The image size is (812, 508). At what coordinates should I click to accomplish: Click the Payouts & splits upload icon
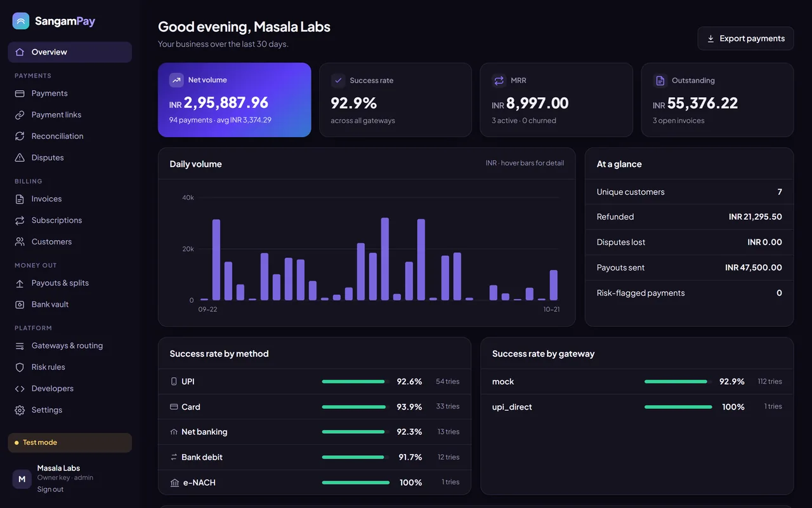tap(20, 283)
